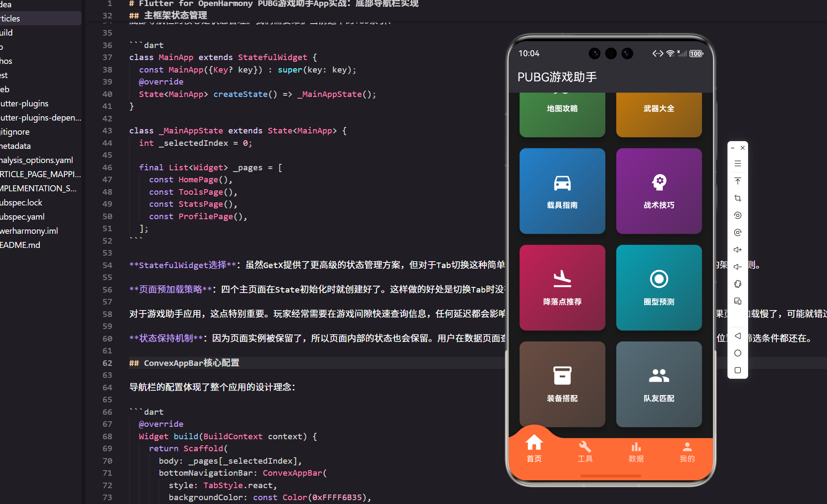Switch to the 工具 tab in bottom navigation
Screen dimensions: 827x504
click(x=585, y=450)
